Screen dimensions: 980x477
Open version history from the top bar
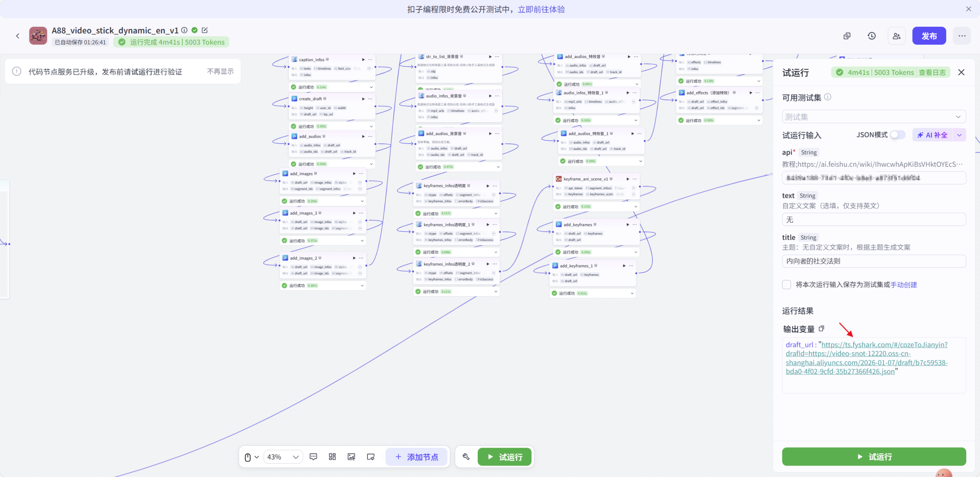point(871,36)
